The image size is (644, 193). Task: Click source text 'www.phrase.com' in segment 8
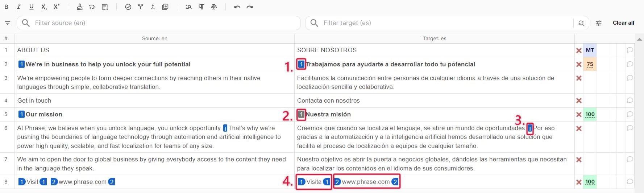83,182
